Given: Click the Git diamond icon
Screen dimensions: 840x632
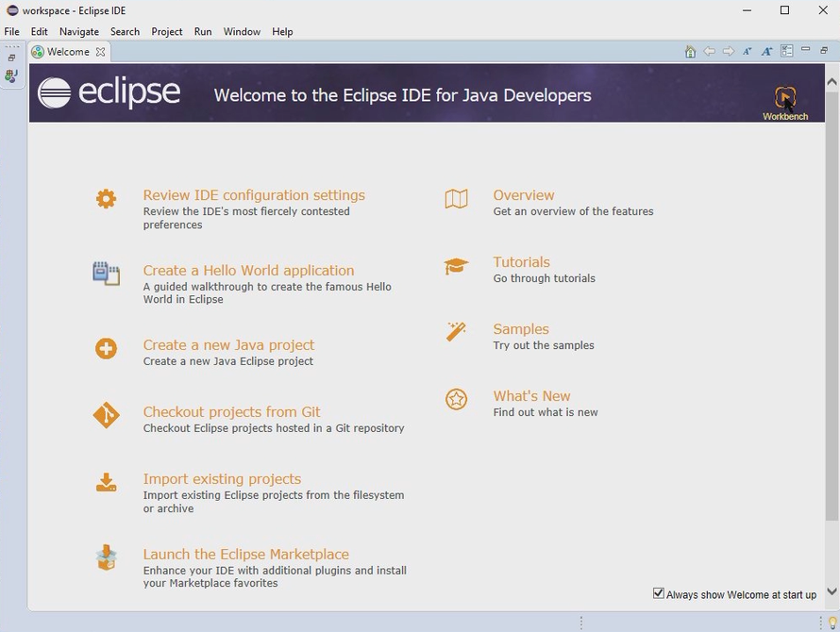Looking at the screenshot, I should pyautogui.click(x=106, y=415).
